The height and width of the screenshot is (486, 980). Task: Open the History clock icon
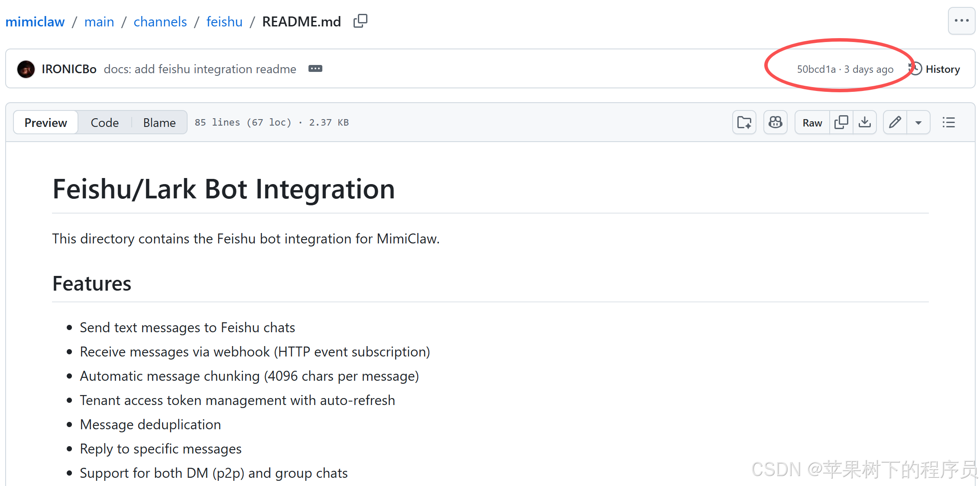point(915,69)
